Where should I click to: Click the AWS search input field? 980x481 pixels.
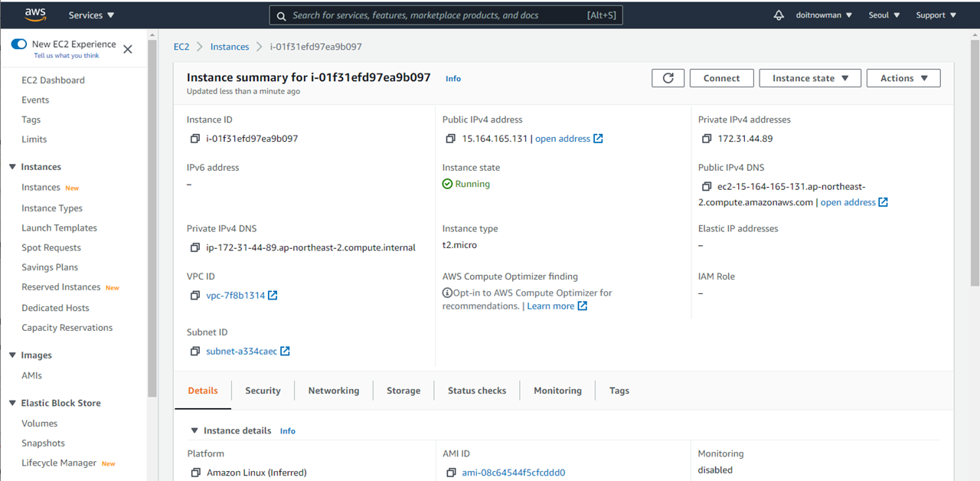[446, 15]
